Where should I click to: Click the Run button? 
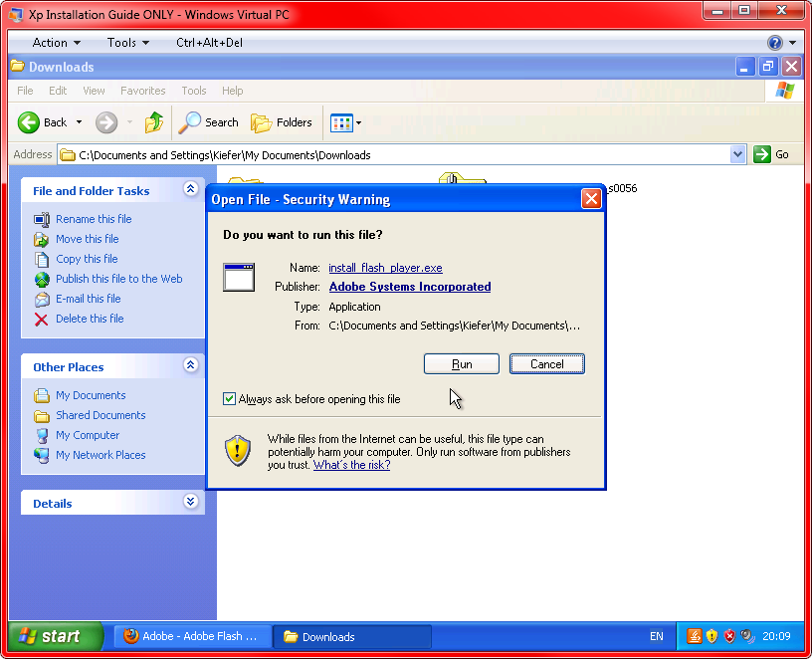pyautogui.click(x=462, y=364)
